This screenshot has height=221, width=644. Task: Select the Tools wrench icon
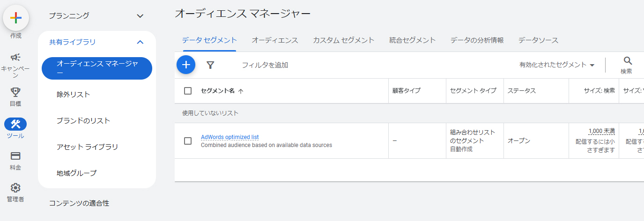click(15, 124)
